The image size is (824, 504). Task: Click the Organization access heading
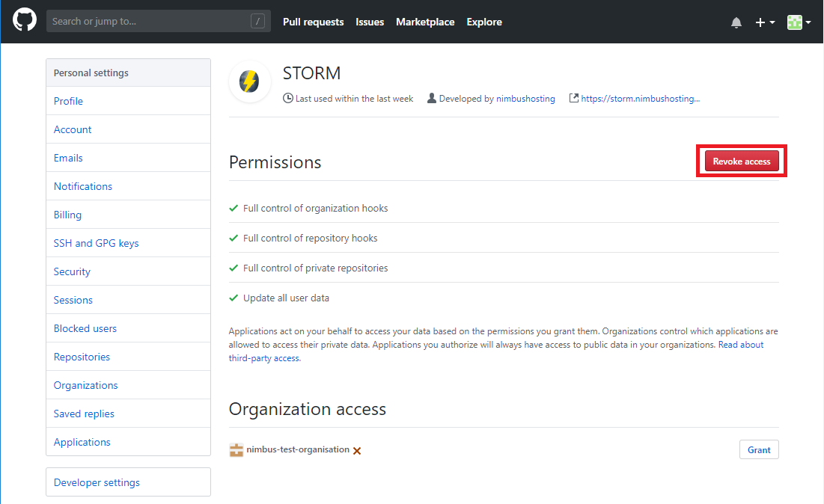[308, 409]
